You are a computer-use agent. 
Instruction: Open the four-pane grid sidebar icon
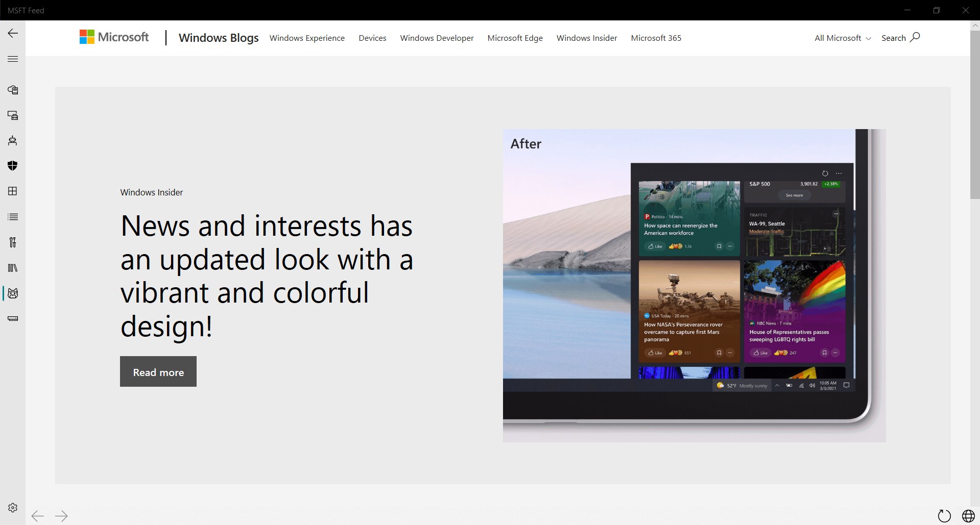point(13,191)
